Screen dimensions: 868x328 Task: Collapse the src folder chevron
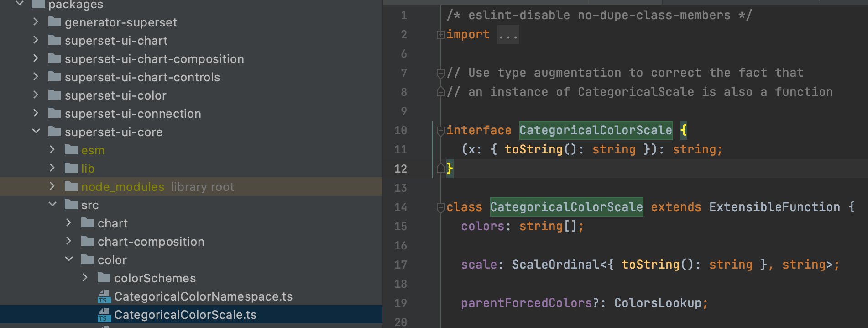52,204
